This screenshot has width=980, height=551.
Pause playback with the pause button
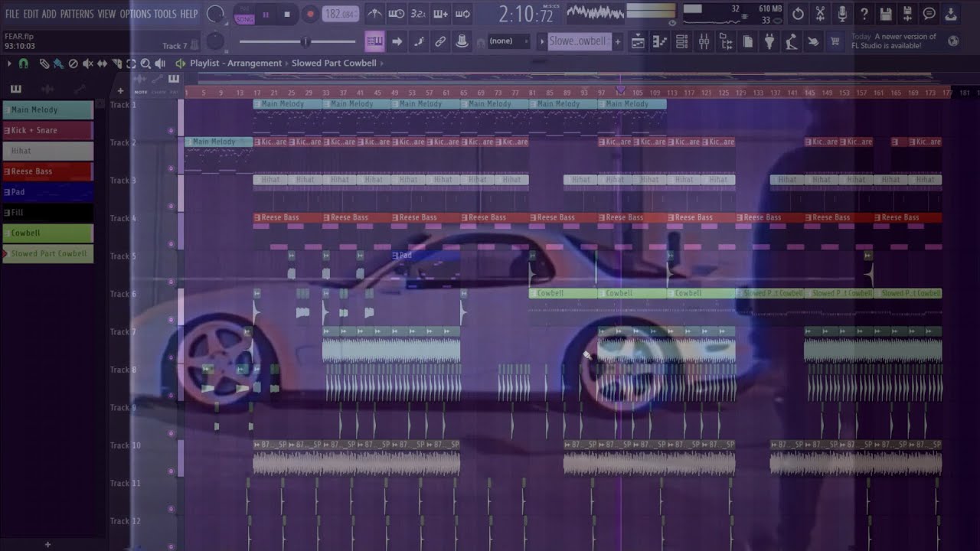tap(266, 14)
